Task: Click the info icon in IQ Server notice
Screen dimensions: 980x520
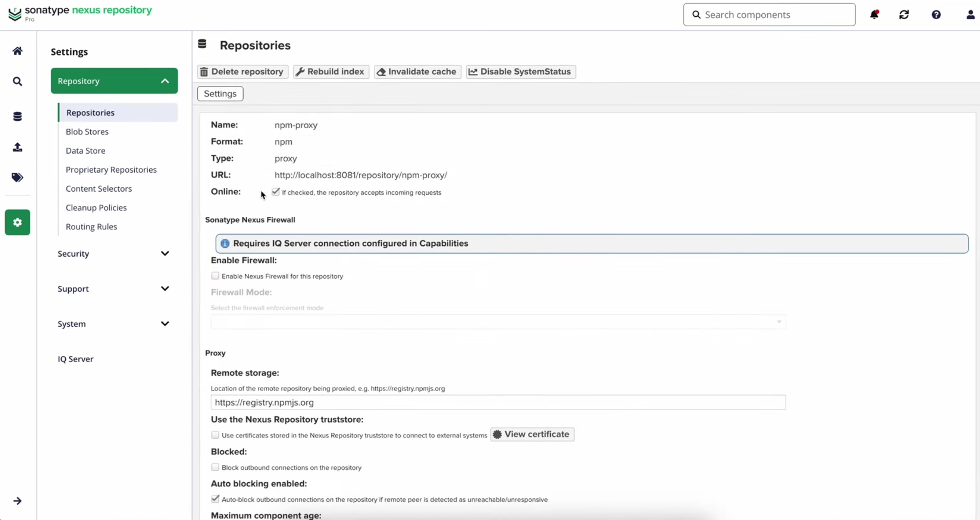Action: pos(225,244)
